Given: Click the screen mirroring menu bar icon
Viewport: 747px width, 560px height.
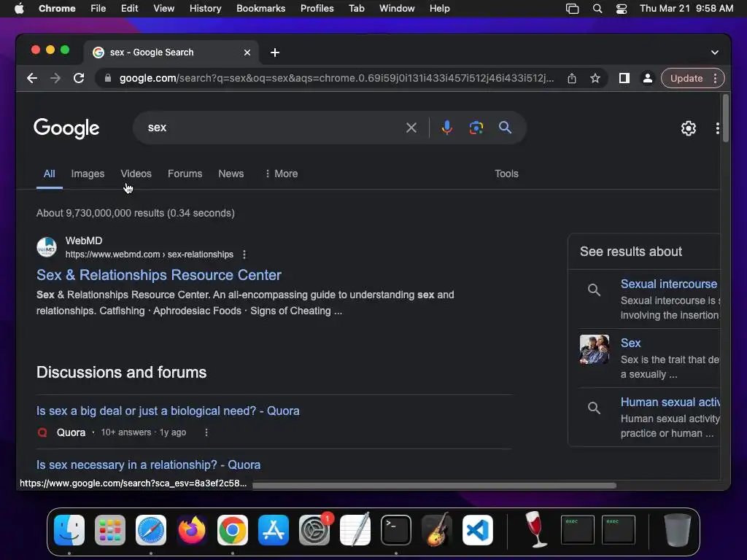Looking at the screenshot, I should (572, 9).
